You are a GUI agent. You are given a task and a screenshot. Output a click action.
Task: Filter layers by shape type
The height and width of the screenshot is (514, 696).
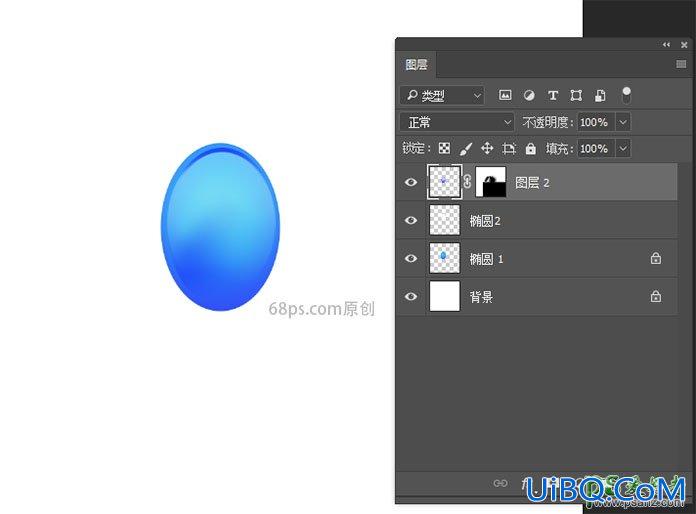576,95
